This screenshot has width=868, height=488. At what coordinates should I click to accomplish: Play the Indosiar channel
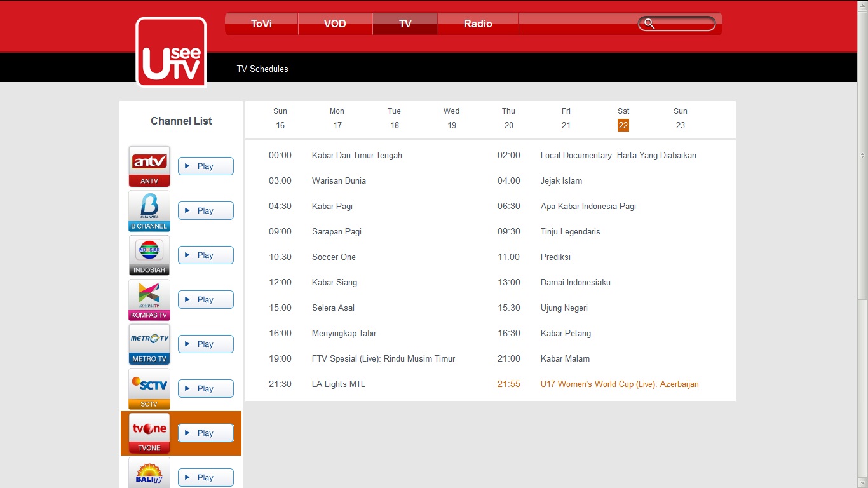[206, 255]
